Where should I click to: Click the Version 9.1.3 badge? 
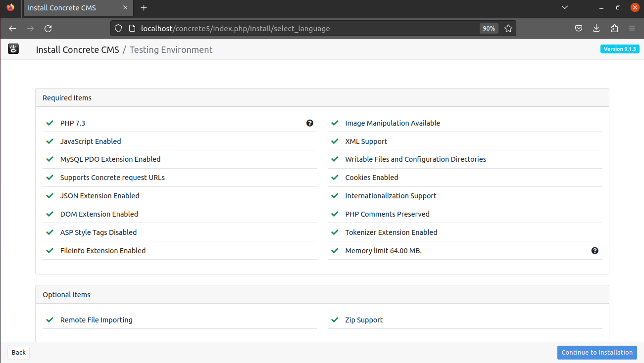(x=620, y=49)
